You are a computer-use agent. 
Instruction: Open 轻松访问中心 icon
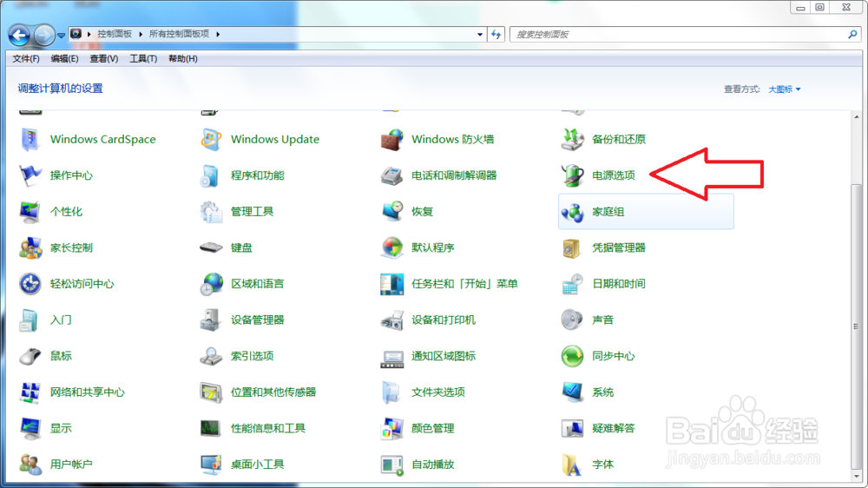pos(30,284)
